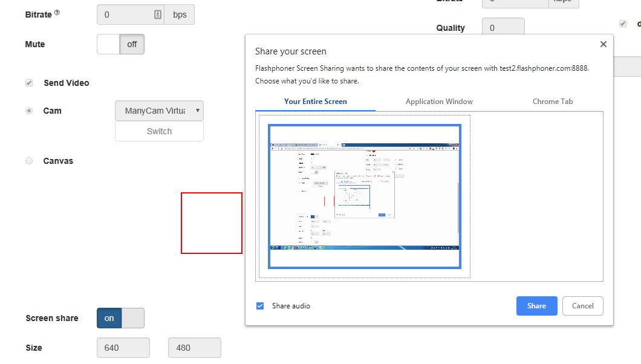The height and width of the screenshot is (364, 641).
Task: Select the Cam radio button
Action: (x=29, y=111)
